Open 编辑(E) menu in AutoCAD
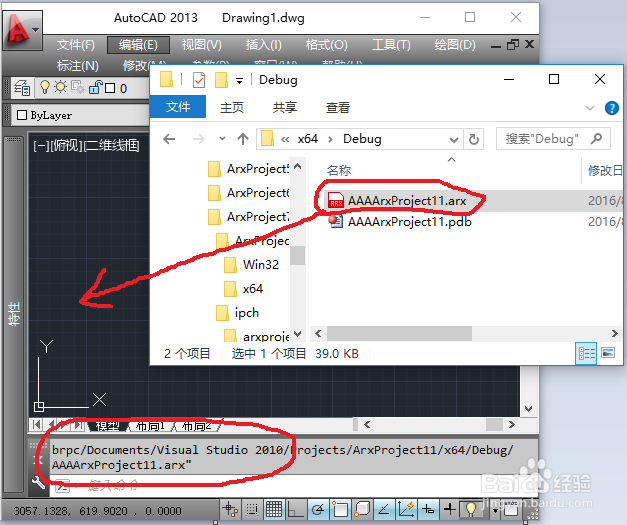 (x=138, y=45)
